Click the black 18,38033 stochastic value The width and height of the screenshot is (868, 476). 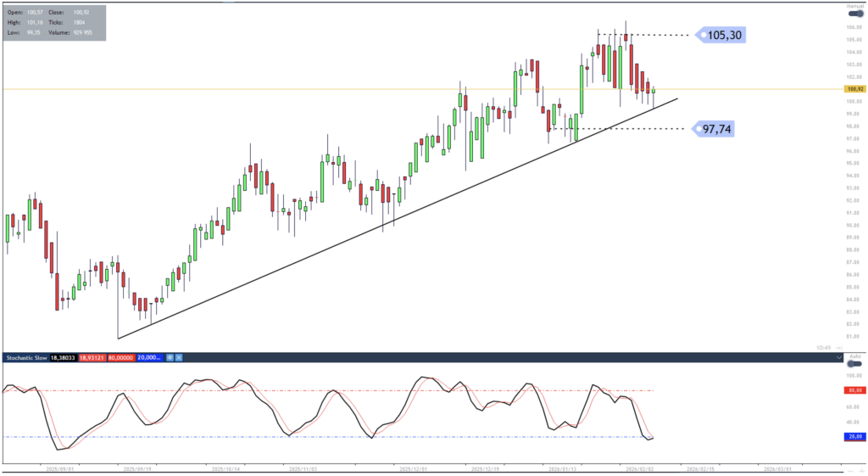(64, 358)
